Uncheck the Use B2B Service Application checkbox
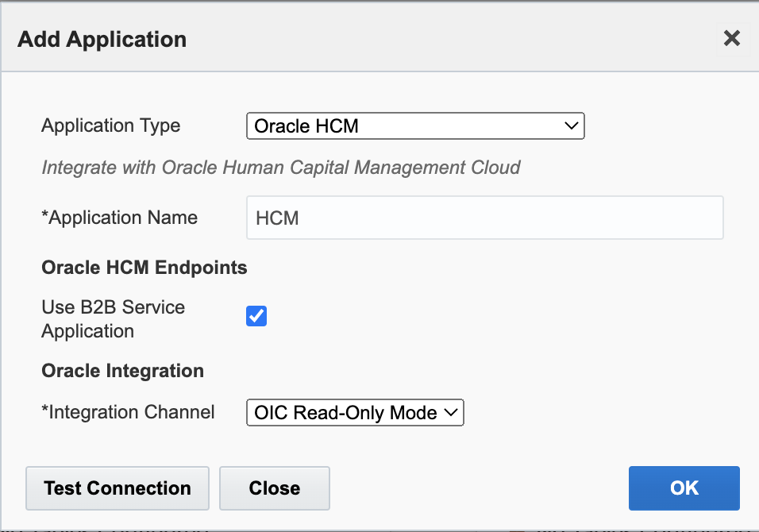This screenshot has height=532, width=759. [256, 317]
